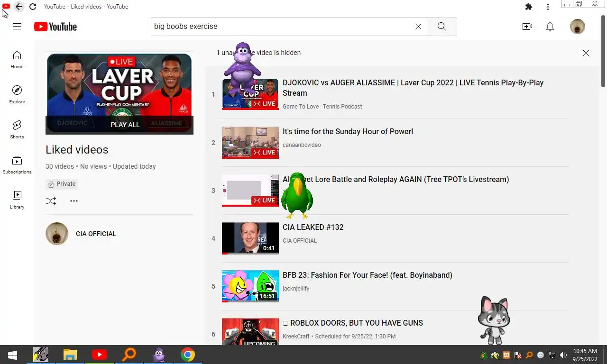Click the CIA OFFICIAL channel avatar
607x364 pixels.
[57, 234]
